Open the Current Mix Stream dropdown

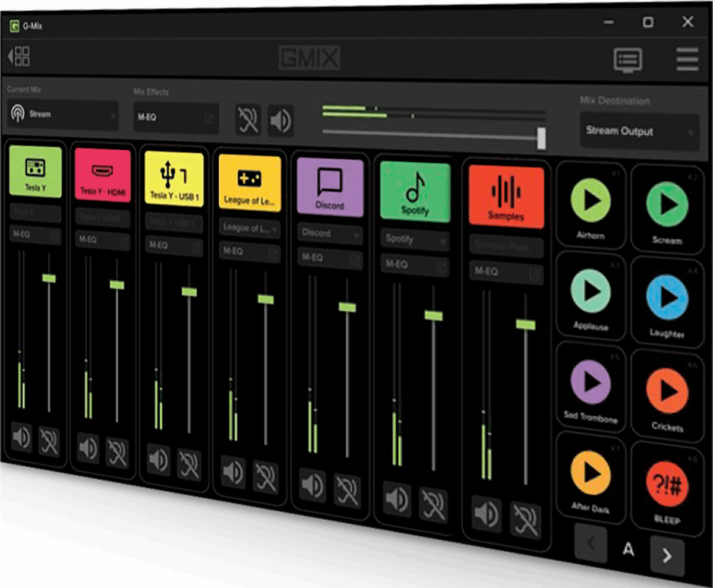(x=63, y=115)
